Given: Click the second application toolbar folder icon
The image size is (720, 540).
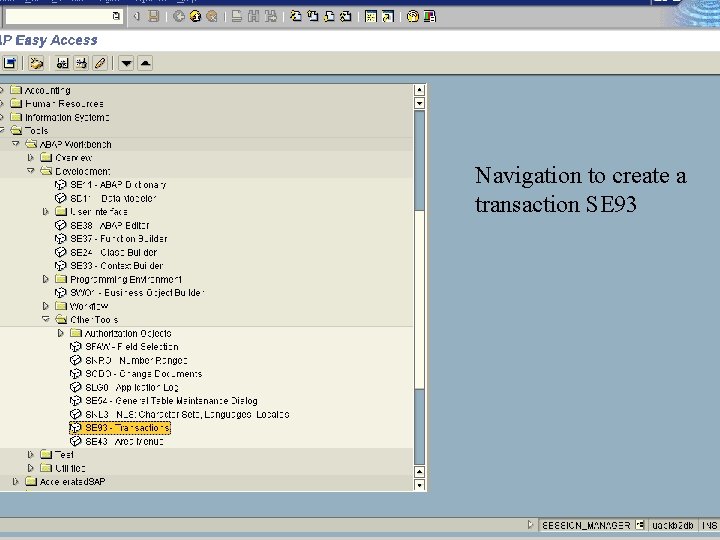Looking at the screenshot, I should [36, 63].
